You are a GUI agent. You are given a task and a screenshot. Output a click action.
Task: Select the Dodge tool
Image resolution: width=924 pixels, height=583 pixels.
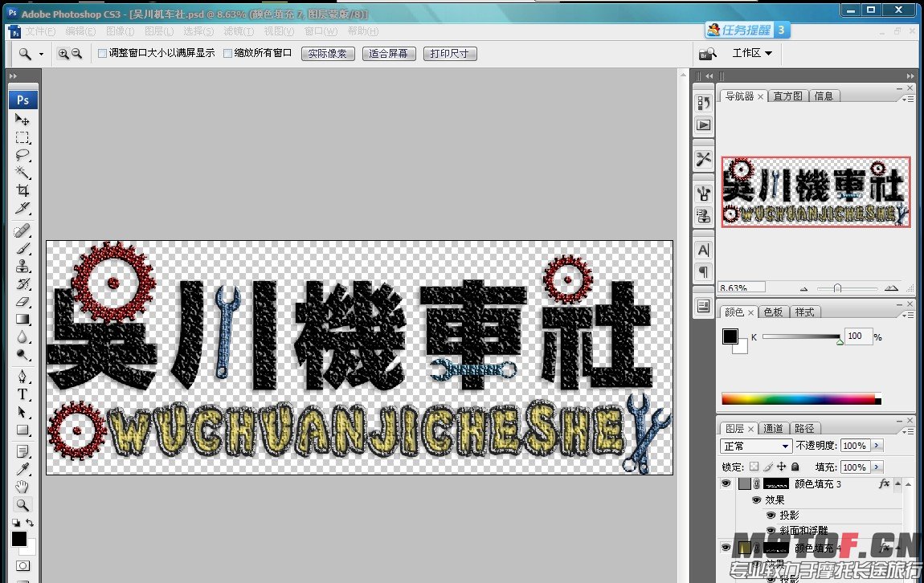click(22, 354)
